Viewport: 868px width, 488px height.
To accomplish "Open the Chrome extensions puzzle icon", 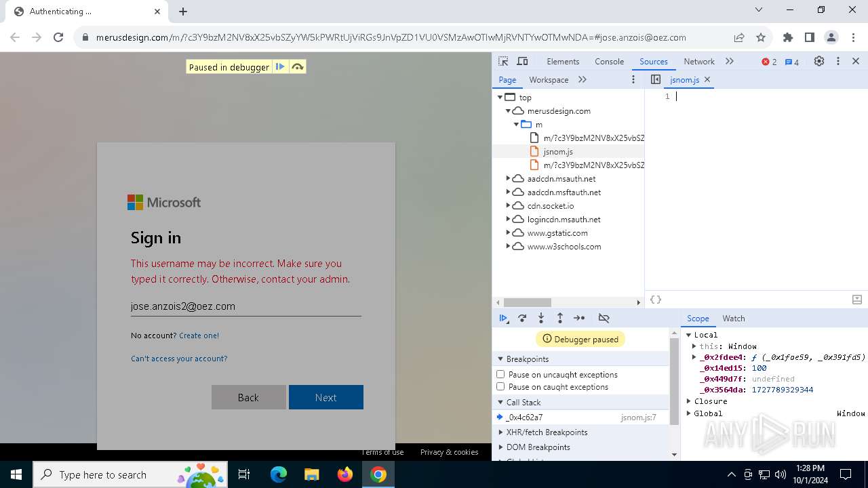I will (x=787, y=37).
